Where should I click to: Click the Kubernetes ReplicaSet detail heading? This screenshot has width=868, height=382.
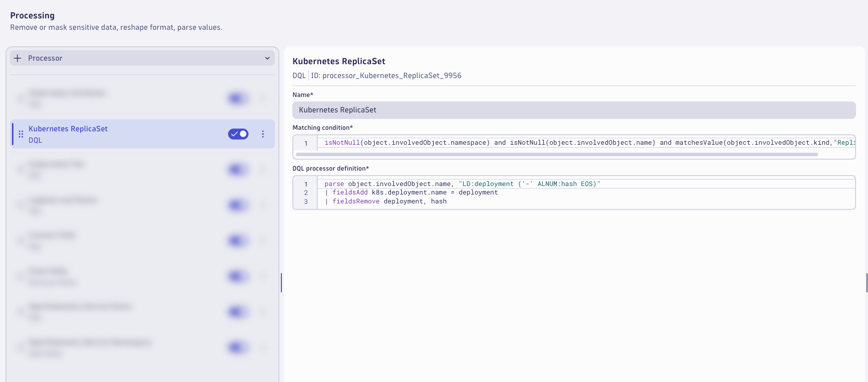pyautogui.click(x=339, y=61)
